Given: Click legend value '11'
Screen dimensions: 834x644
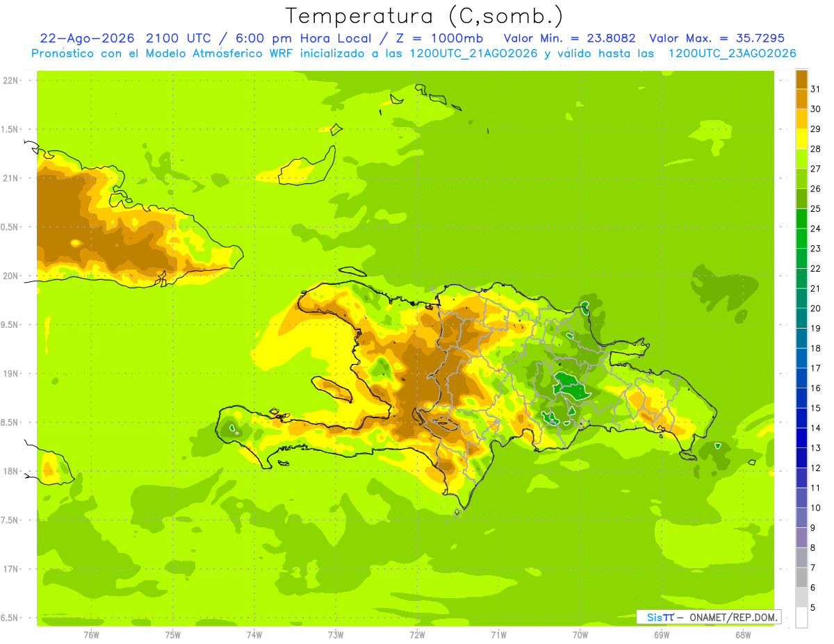Looking at the screenshot, I should click(815, 488).
